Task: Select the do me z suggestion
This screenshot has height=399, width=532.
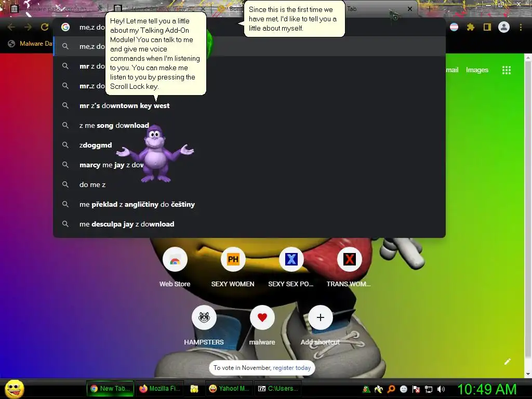Action: pyautogui.click(x=249, y=184)
